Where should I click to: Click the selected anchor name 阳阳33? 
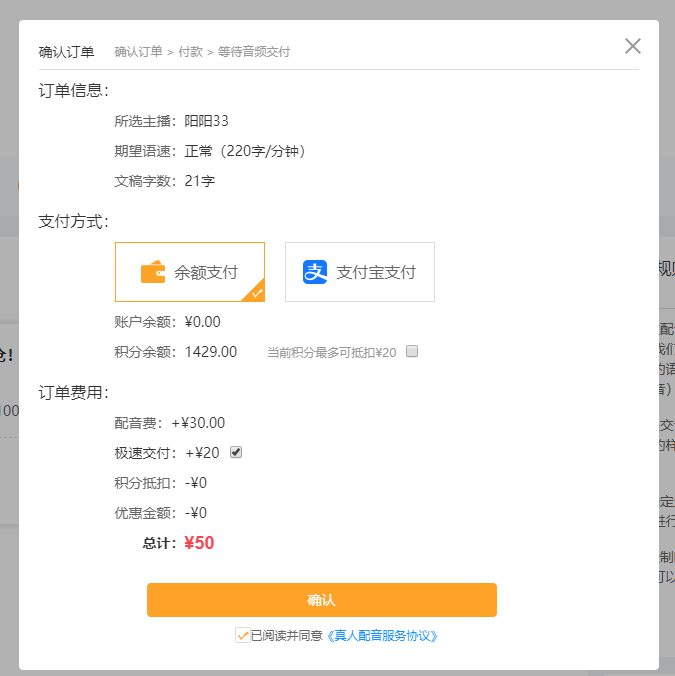(207, 121)
